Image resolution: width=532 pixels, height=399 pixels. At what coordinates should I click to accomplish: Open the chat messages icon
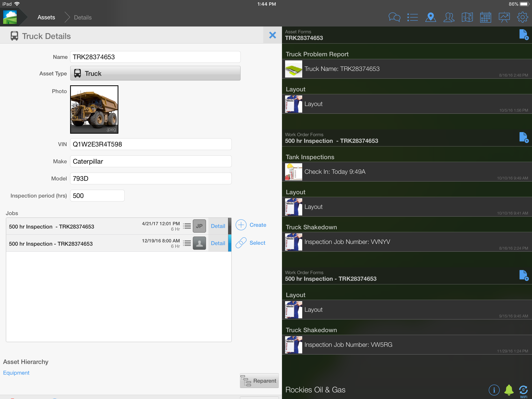[x=394, y=17]
